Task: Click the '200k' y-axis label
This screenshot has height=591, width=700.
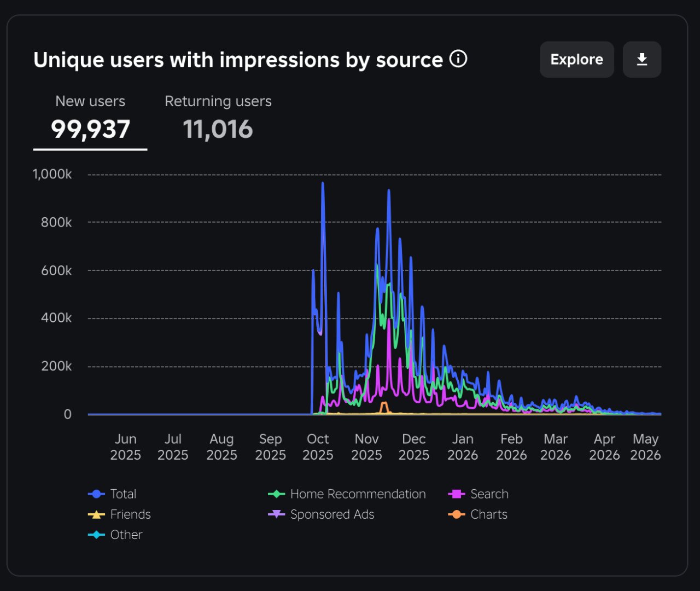Action: pos(56,366)
